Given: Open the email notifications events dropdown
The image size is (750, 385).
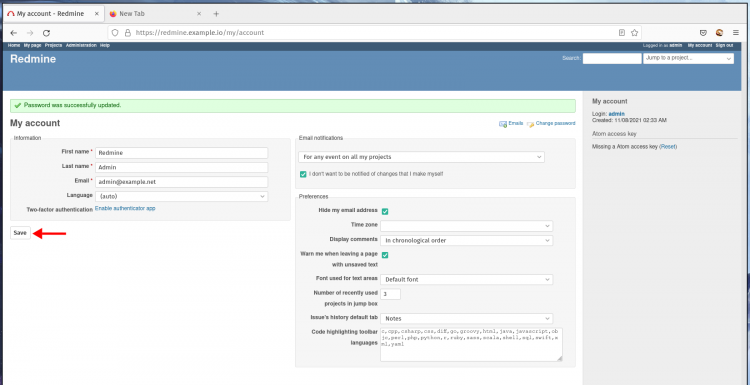Looking at the screenshot, I should (421, 157).
